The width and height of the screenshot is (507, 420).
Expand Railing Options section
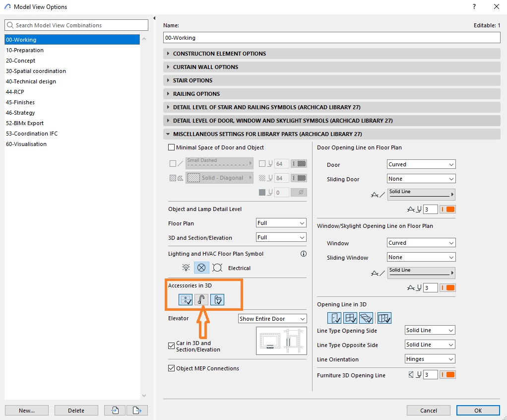coord(332,94)
